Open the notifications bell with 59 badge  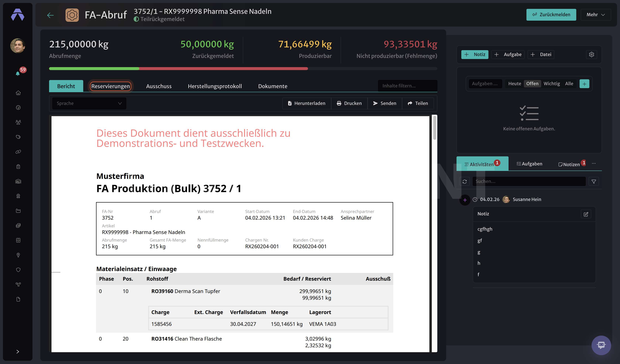[x=18, y=73]
